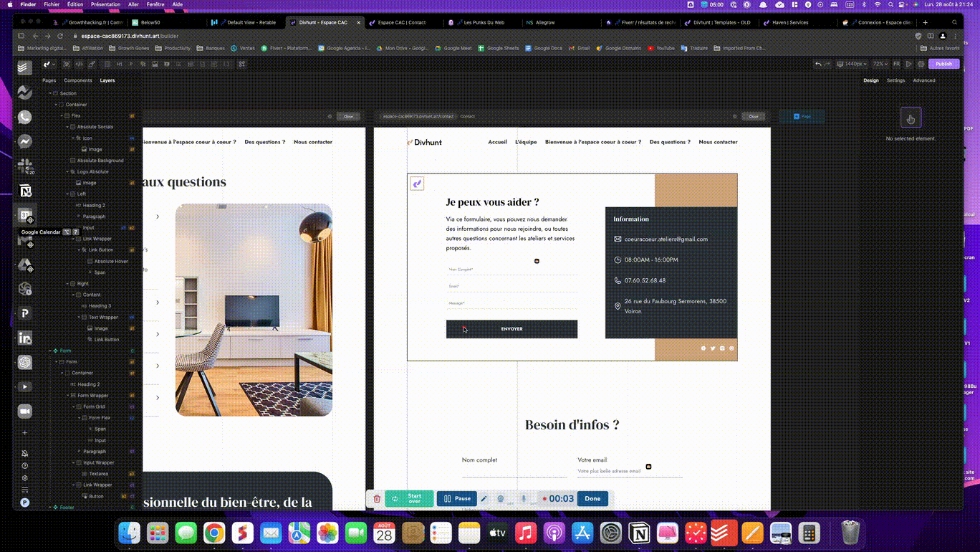Click the undo arrow in builder
The image size is (980, 552).
818,64
